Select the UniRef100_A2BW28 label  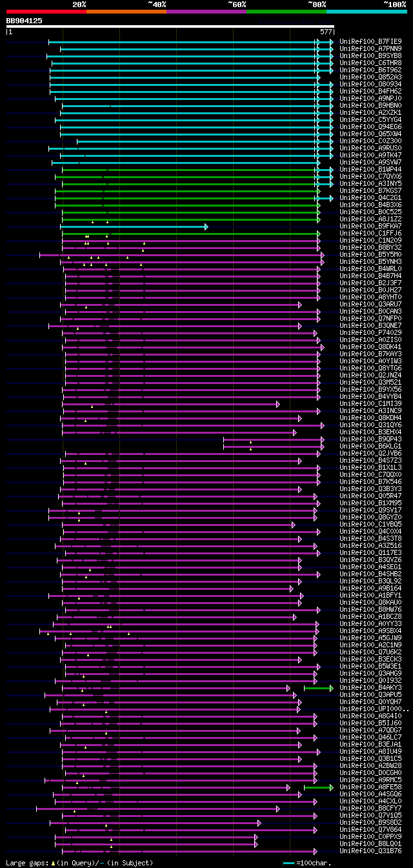(370, 765)
